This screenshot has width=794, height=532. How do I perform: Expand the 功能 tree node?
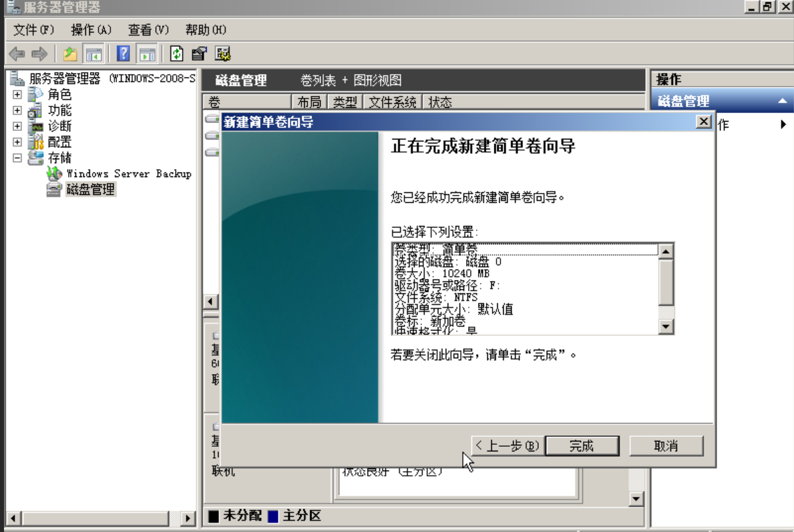pos(17,110)
